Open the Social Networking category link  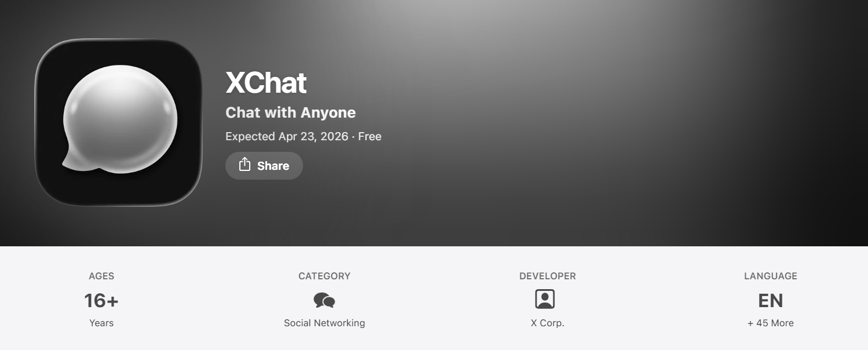click(324, 323)
